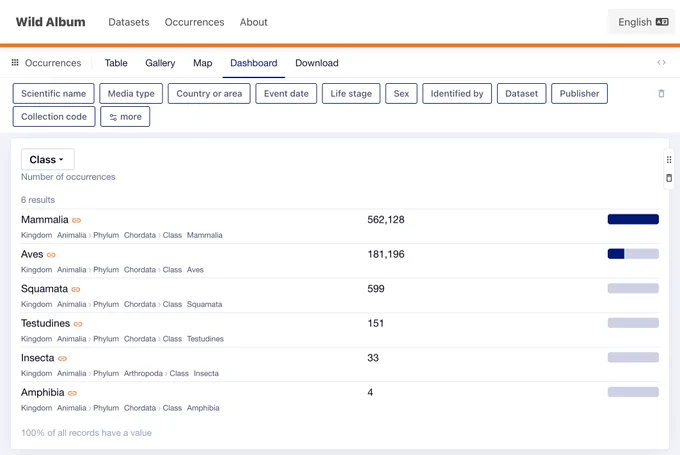The width and height of the screenshot is (680, 455).
Task: Open the Sex filter
Action: 401,94
